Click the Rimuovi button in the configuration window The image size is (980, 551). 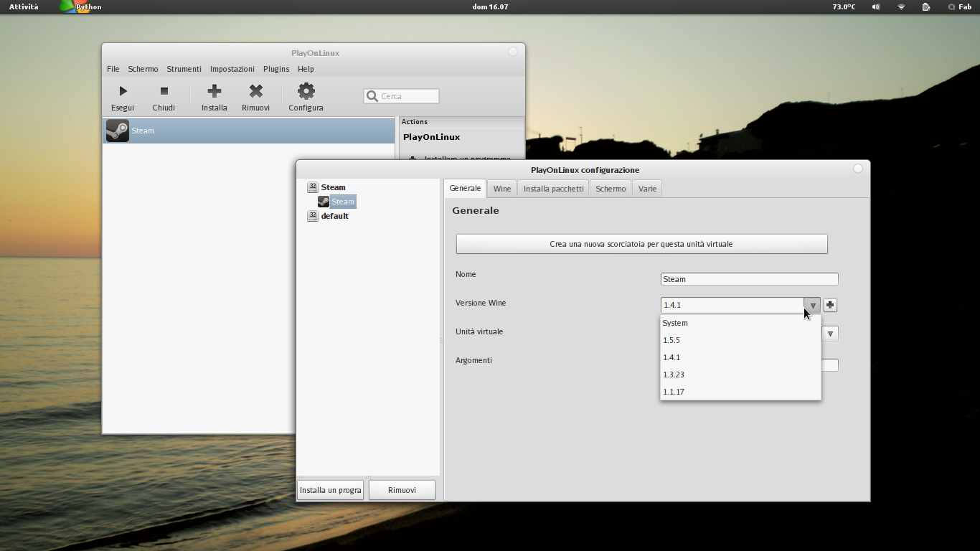click(402, 490)
